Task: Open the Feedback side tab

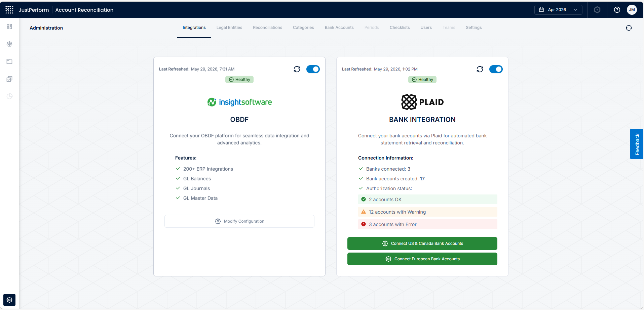Action: [637, 144]
